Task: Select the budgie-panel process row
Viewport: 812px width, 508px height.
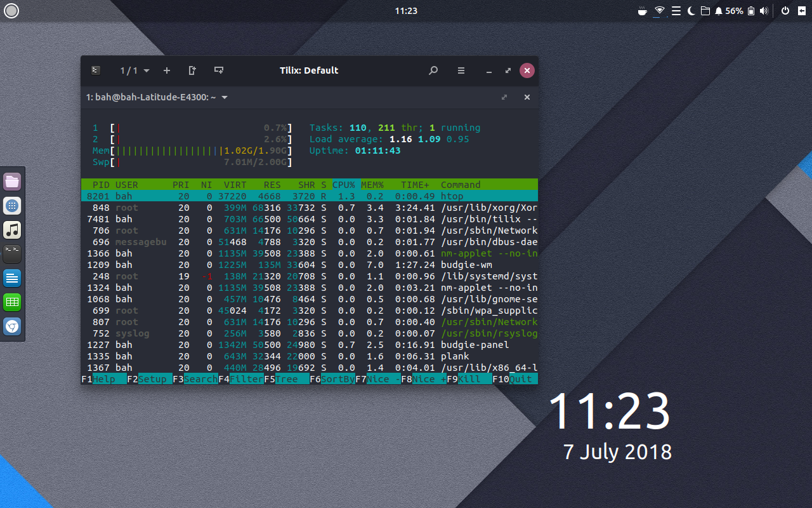Action: [x=310, y=345]
